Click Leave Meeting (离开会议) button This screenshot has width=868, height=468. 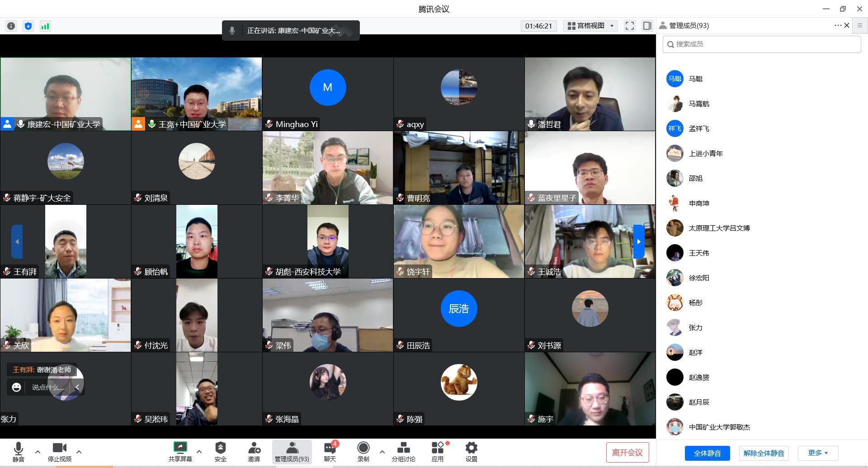[x=627, y=453]
